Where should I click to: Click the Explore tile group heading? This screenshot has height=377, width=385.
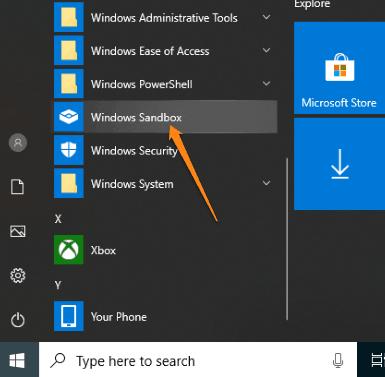click(312, 5)
